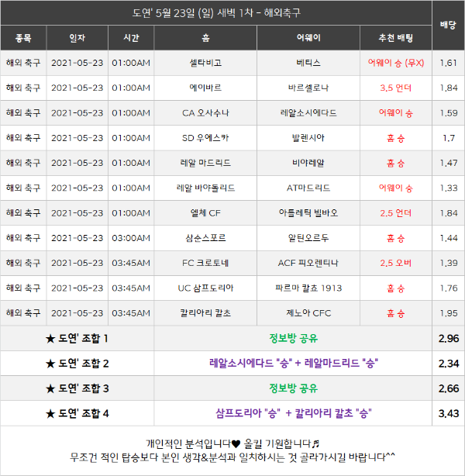Screen dimensions: 465x476
Task: Click label '★ 도연' 조합 3'
Action: tap(77, 388)
